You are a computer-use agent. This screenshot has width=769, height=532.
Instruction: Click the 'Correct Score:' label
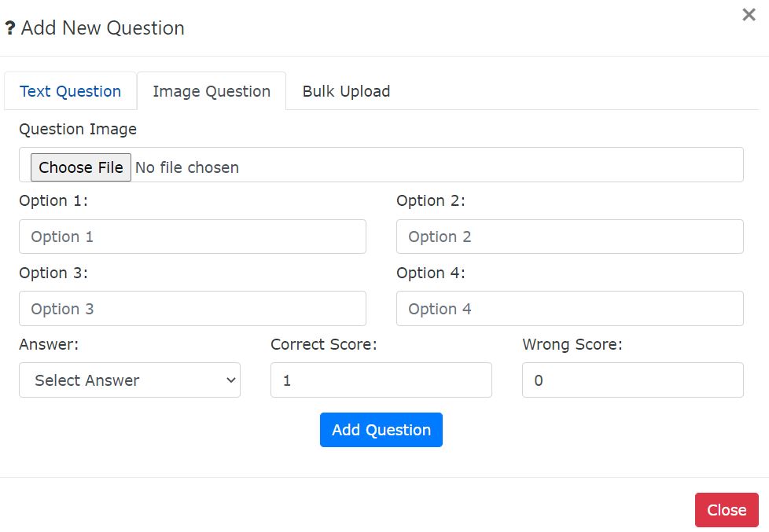coord(323,344)
